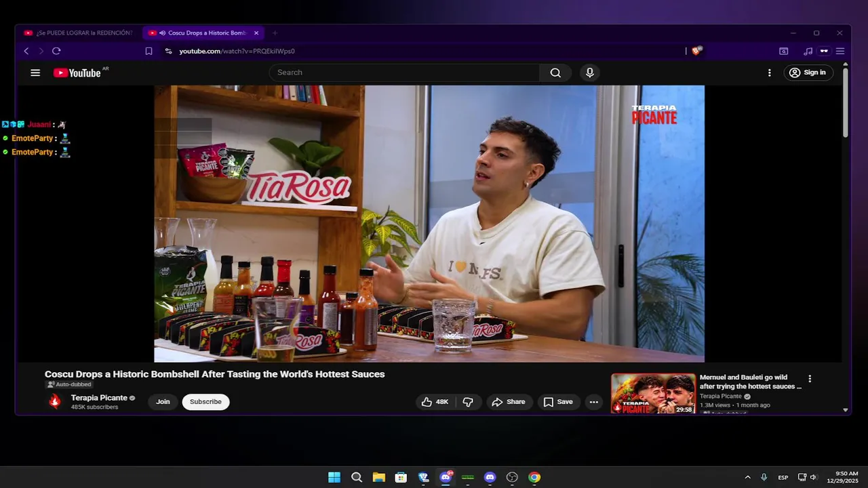Image resolution: width=868 pixels, height=488 pixels.
Task: Open Google Chrome from the taskbar
Action: (534, 477)
